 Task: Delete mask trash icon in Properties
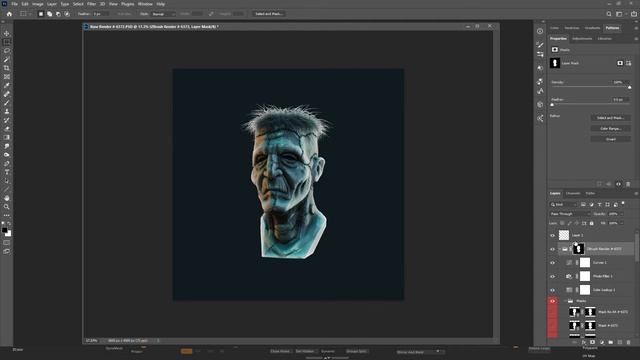pyautogui.click(x=628, y=184)
